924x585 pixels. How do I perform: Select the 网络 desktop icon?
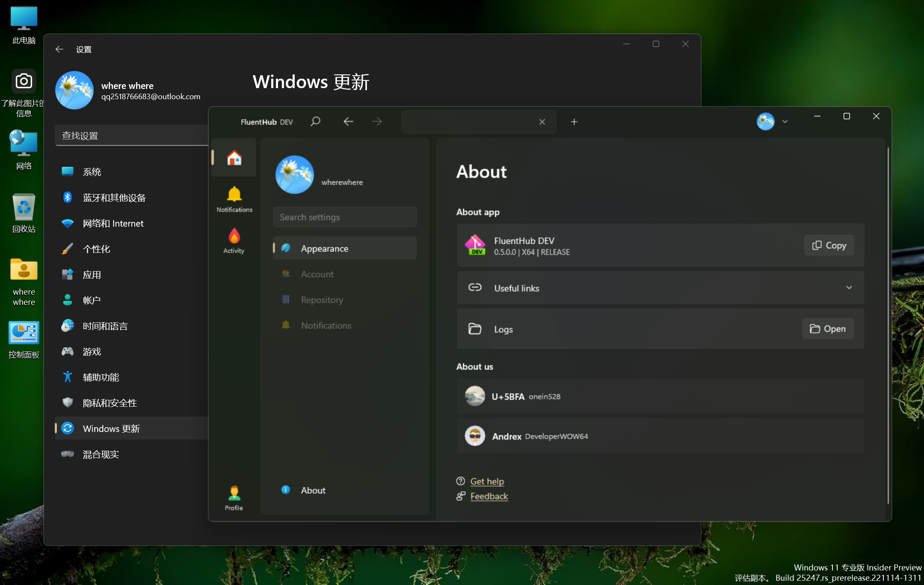pyautogui.click(x=24, y=150)
